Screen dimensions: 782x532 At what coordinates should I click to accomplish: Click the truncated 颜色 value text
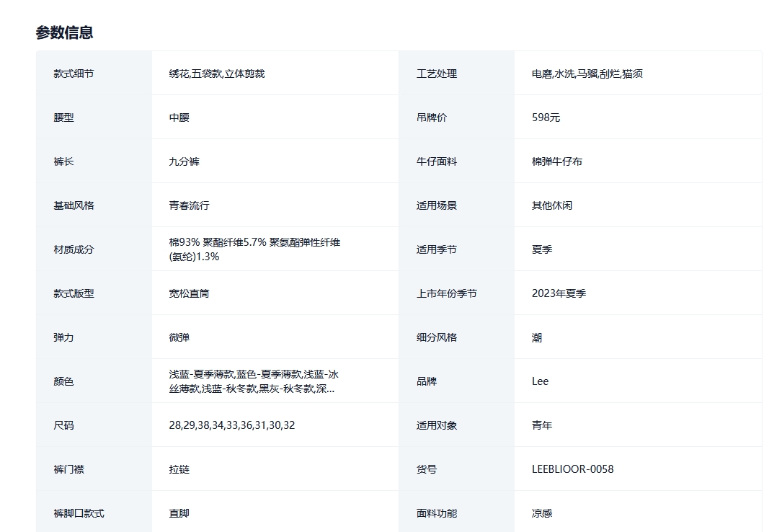[254, 381]
